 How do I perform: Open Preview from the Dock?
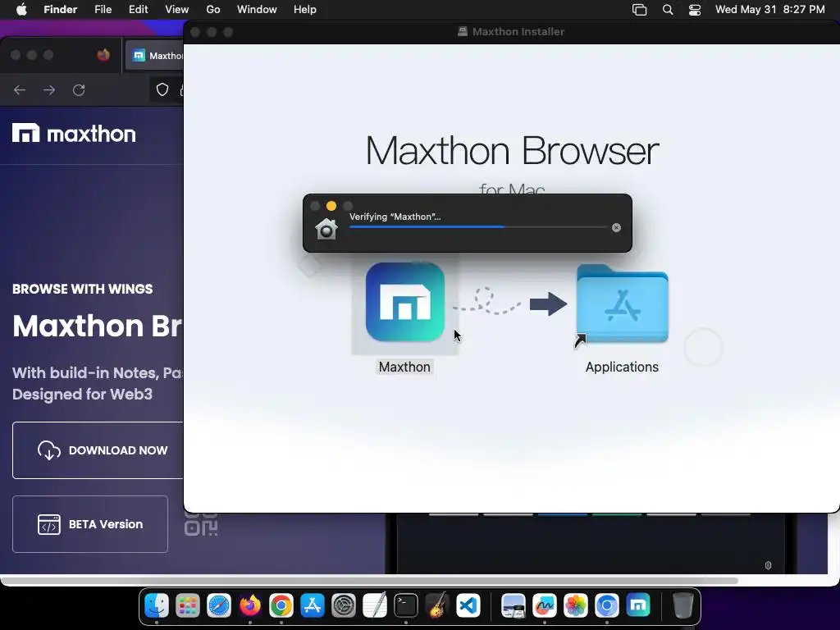coord(514,606)
